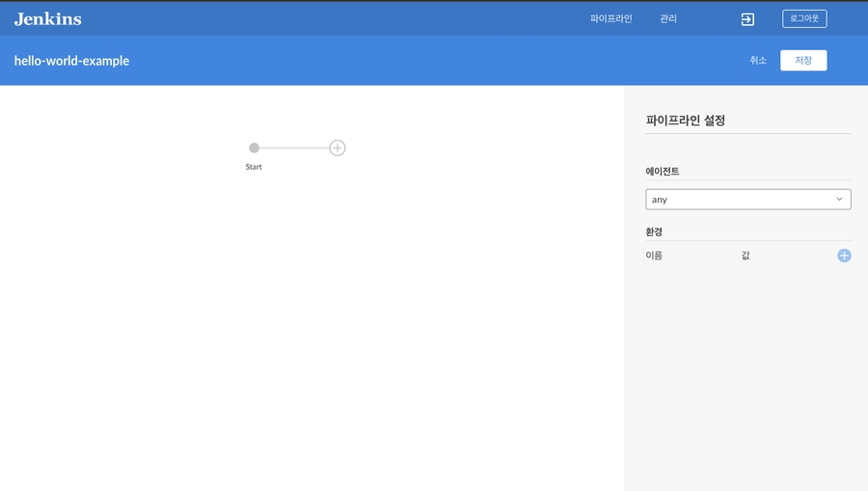Screen dimensions: 868x491
Task: Open the classic Jenkins view icon
Action: point(746,19)
